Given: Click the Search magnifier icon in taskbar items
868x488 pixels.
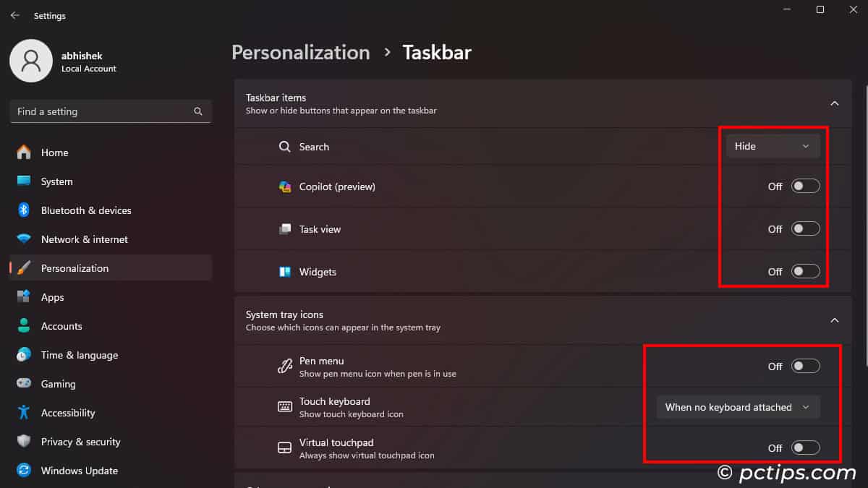Looking at the screenshot, I should (285, 146).
